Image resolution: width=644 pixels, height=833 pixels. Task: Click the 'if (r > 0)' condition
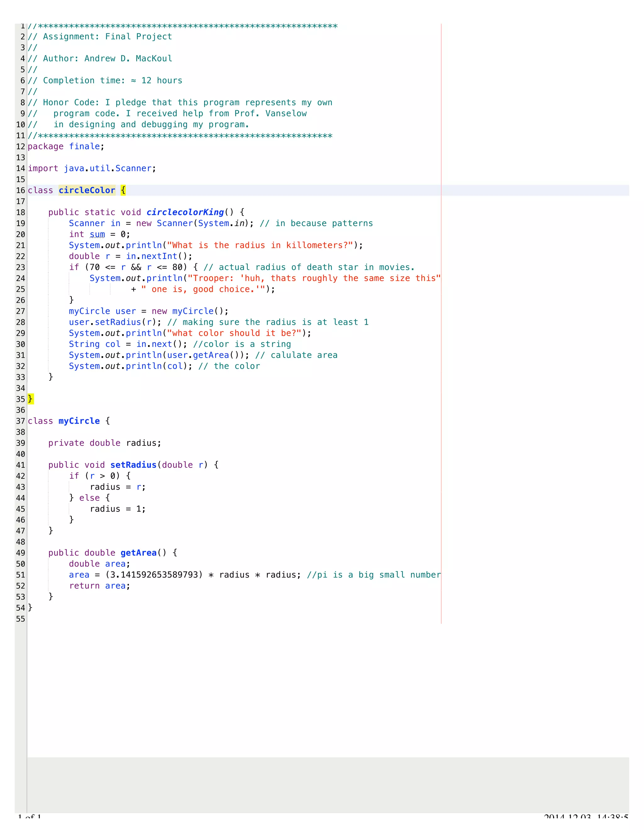point(94,476)
